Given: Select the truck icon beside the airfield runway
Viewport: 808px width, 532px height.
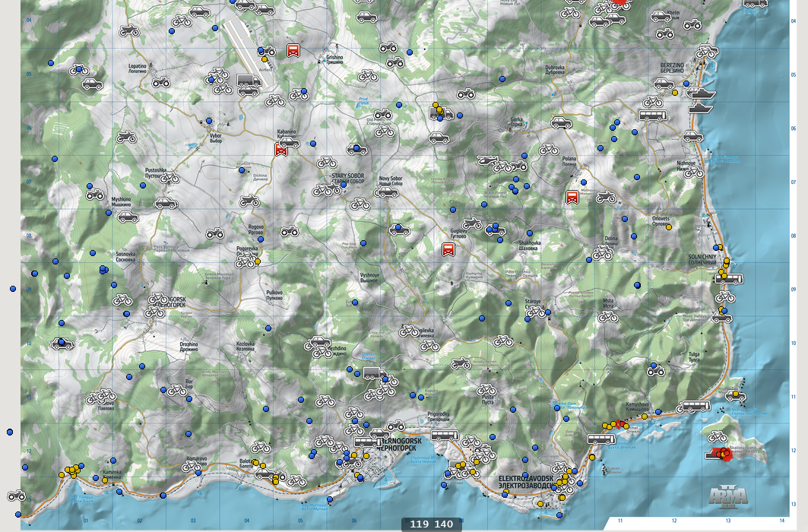Looking at the screenshot, I should tap(249, 81).
